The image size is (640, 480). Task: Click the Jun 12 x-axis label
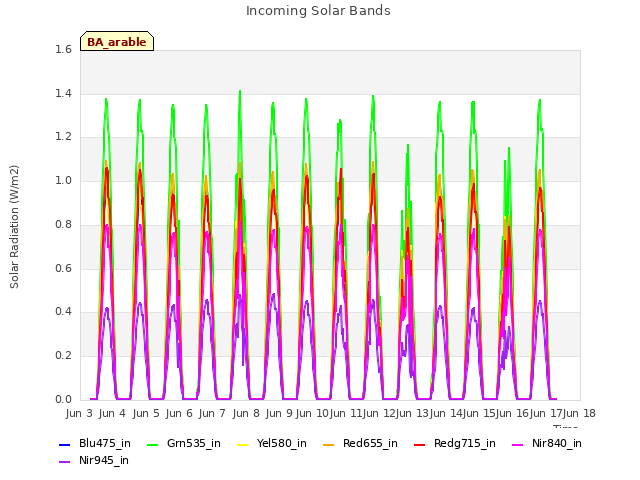(378, 413)
